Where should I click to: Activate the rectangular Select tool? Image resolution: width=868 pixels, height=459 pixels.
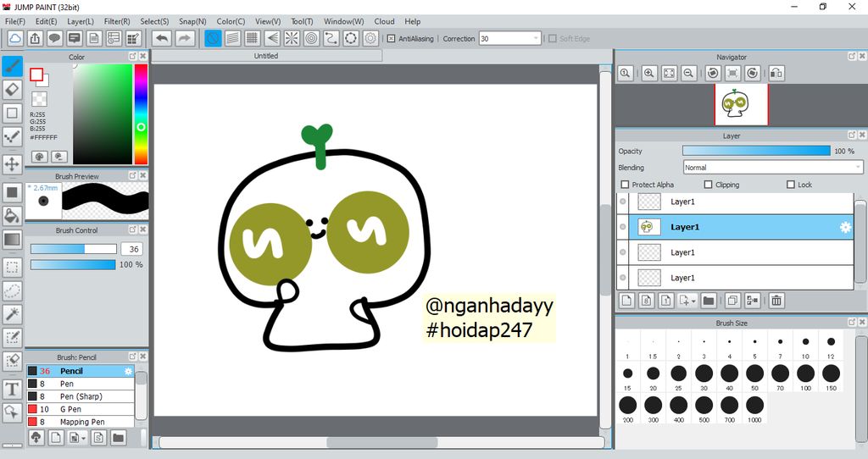pyautogui.click(x=12, y=267)
